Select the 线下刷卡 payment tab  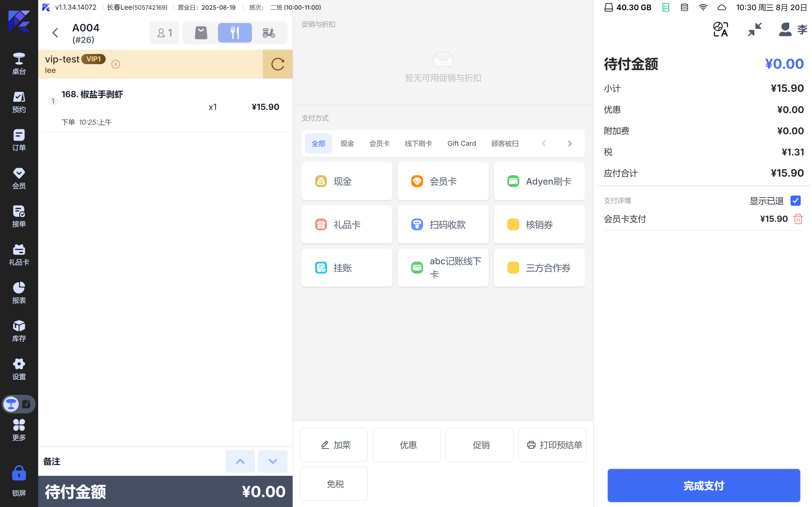coord(418,144)
